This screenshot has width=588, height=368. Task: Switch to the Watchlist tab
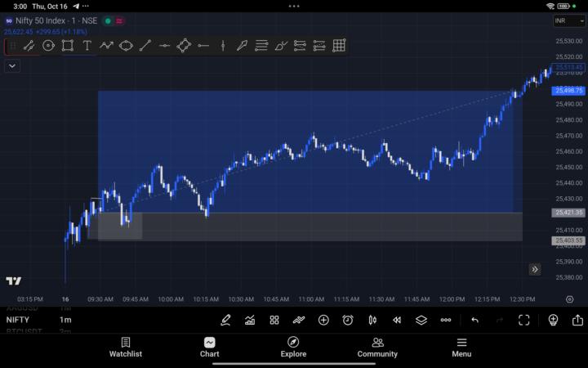(x=126, y=348)
